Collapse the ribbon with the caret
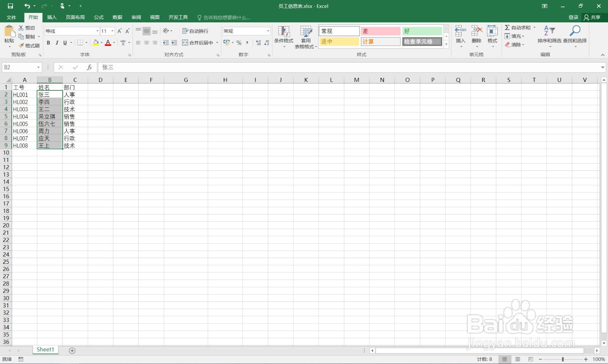This screenshot has height=364, width=608. coord(603,55)
